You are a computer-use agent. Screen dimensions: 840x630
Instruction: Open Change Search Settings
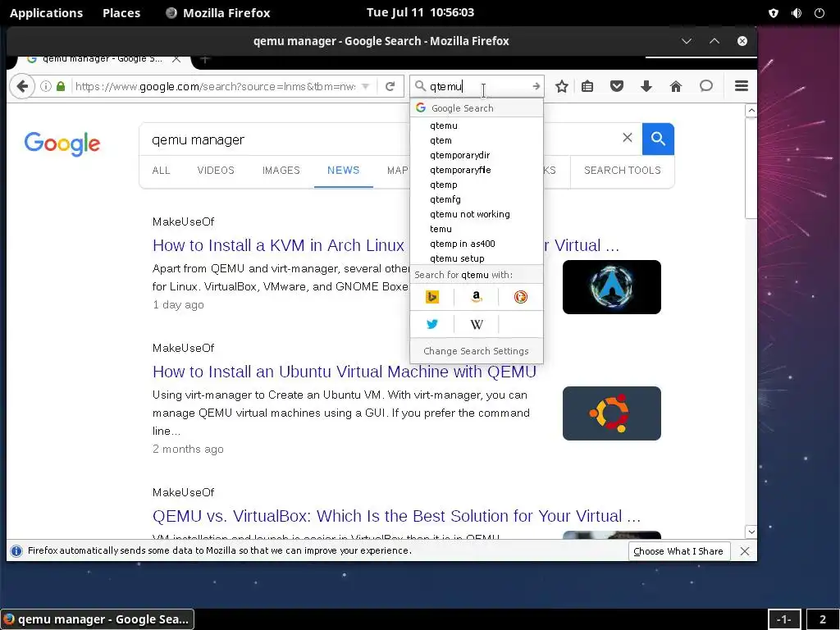click(477, 351)
